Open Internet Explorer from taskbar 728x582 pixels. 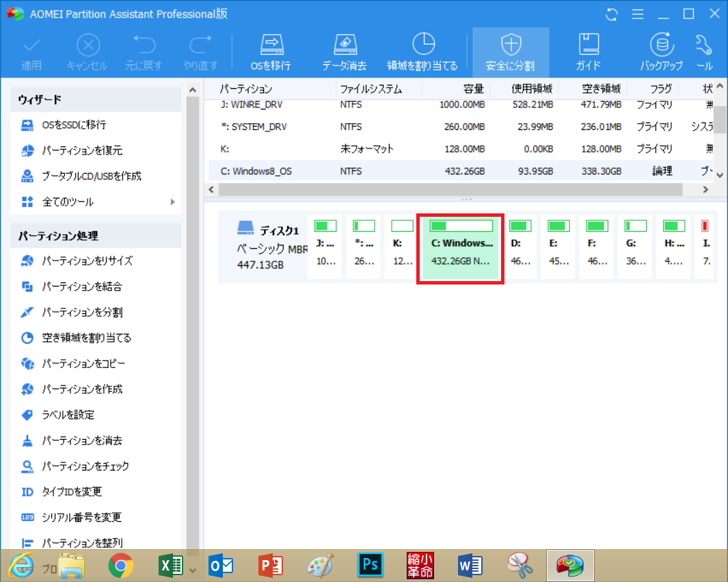point(21,566)
